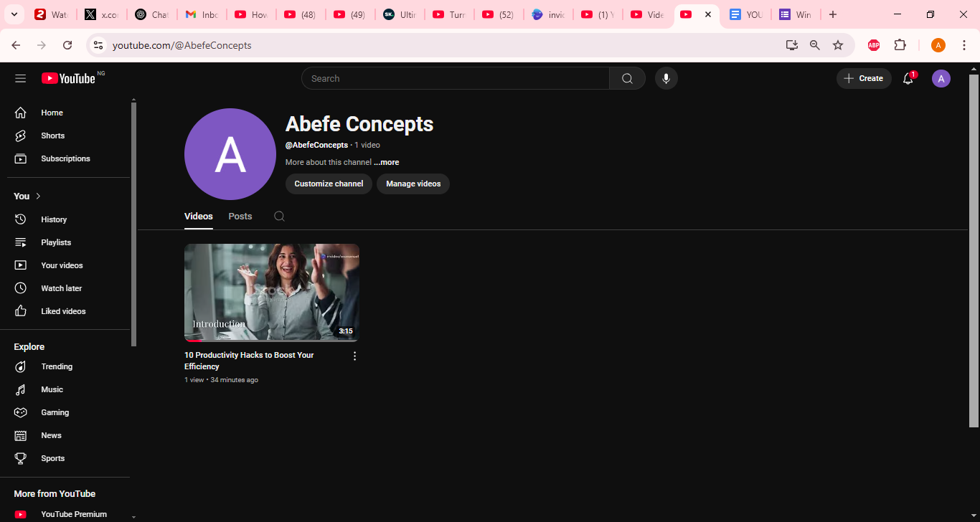Switch to the ChatGPT browser tab
Viewport: 980px width, 522px height.
pos(151,14)
